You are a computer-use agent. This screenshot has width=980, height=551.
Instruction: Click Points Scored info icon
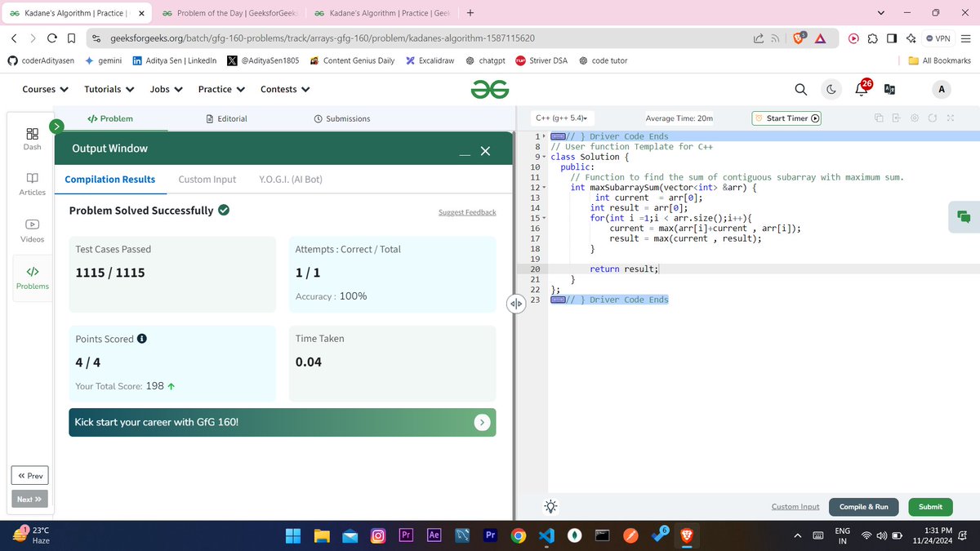tap(142, 339)
